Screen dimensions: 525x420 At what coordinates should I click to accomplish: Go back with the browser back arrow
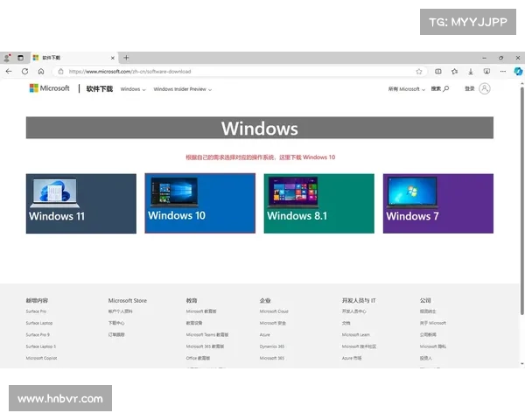point(9,72)
